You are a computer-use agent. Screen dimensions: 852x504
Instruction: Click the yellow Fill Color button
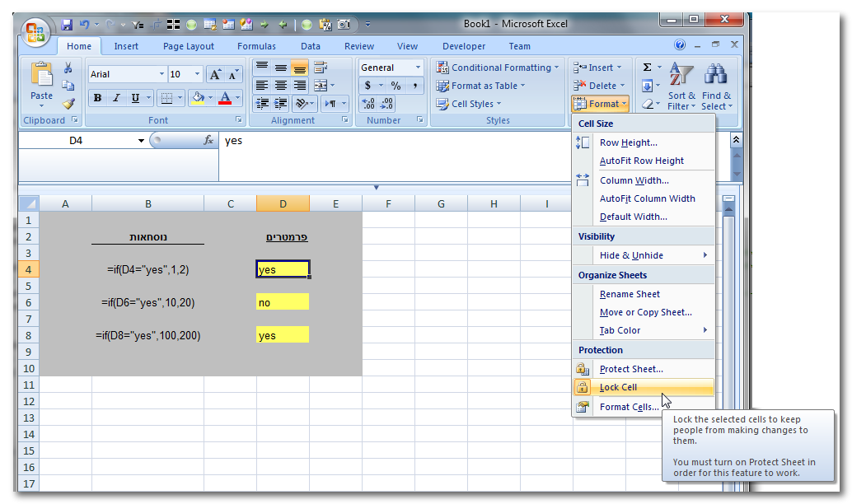point(197,98)
